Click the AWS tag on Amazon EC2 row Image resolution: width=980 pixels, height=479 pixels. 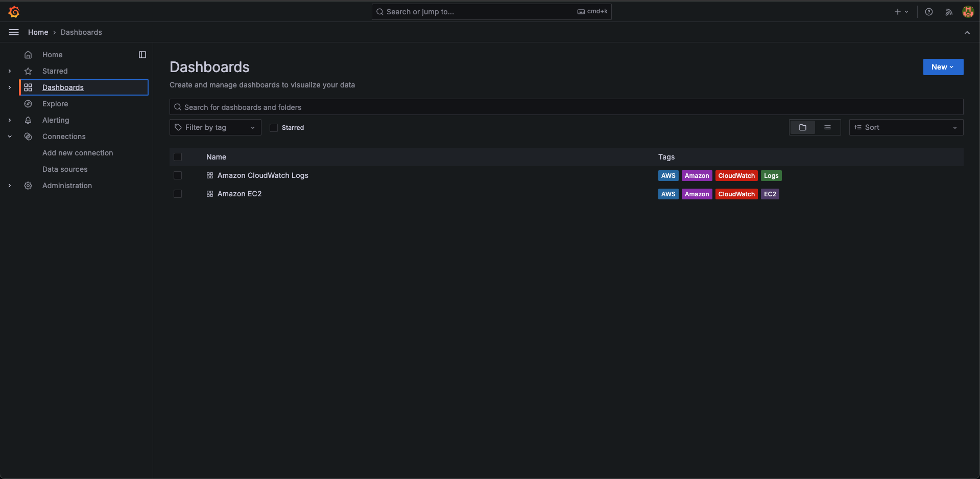[668, 194]
